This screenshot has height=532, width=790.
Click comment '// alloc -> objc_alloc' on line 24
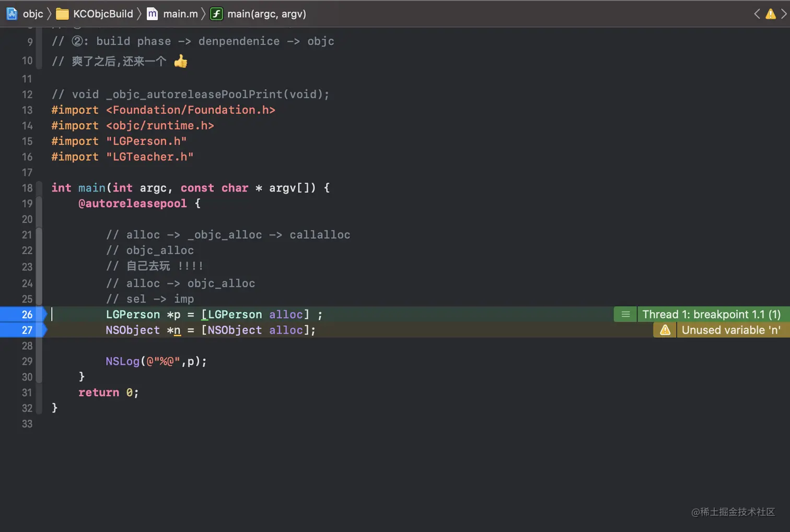180,283
